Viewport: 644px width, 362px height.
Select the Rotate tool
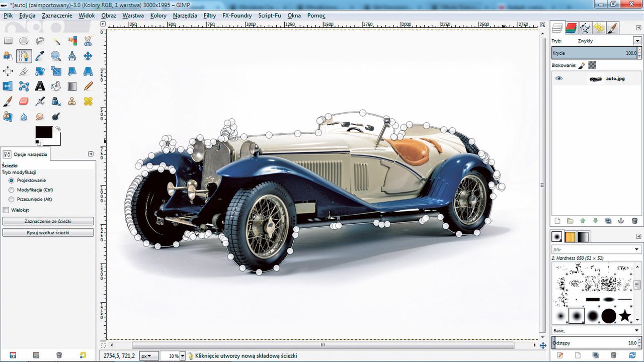tap(40, 71)
